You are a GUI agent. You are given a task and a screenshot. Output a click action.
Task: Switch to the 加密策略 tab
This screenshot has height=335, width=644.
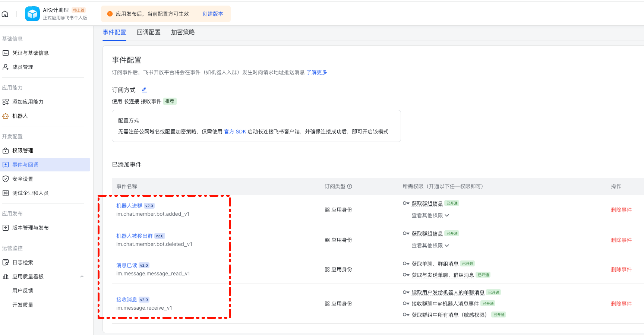click(x=183, y=32)
